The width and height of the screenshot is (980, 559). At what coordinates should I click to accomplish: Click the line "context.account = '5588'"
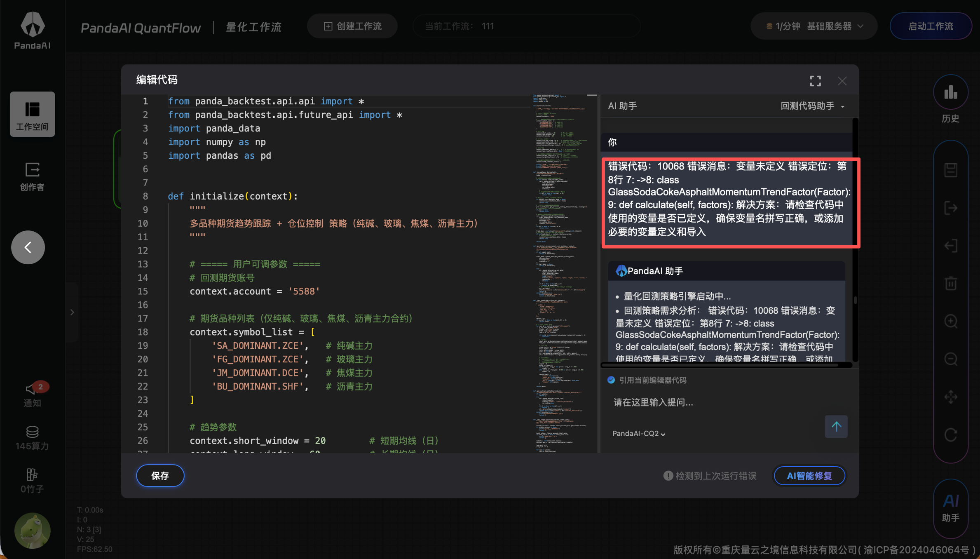(x=255, y=292)
